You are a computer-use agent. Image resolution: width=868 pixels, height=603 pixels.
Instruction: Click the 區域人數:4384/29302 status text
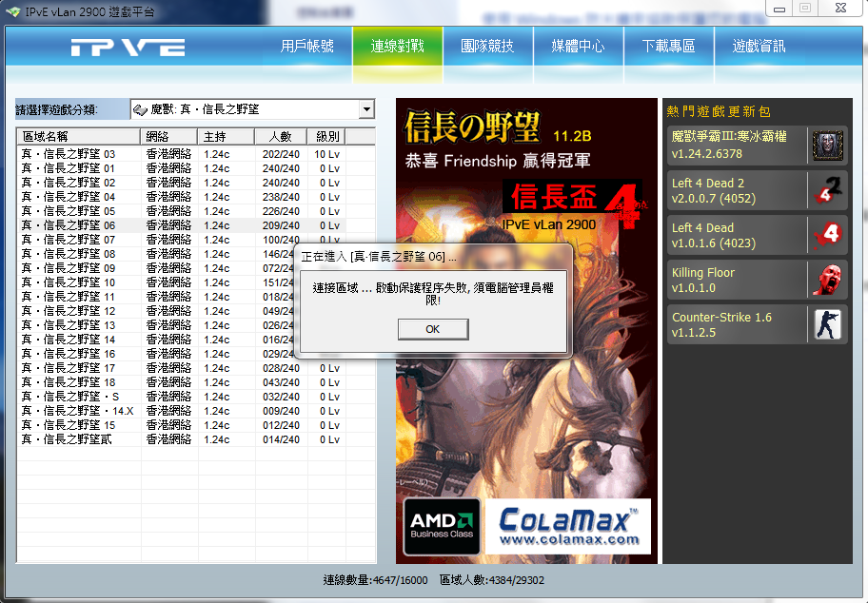point(491,580)
